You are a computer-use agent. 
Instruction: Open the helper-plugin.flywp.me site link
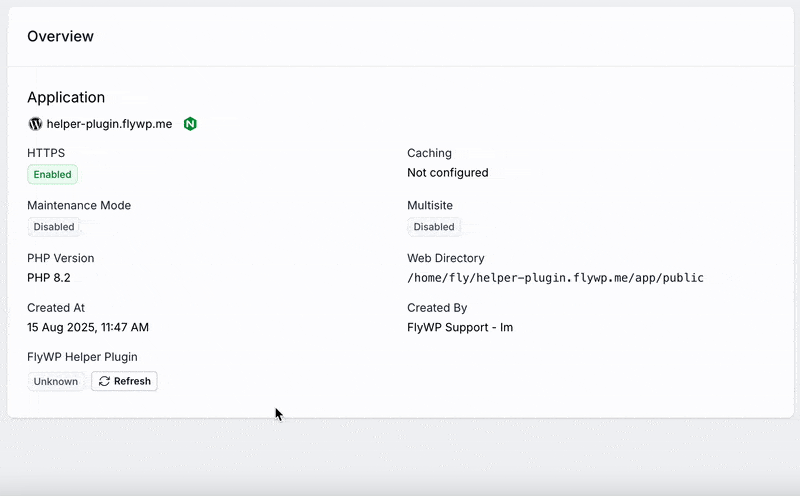point(109,124)
